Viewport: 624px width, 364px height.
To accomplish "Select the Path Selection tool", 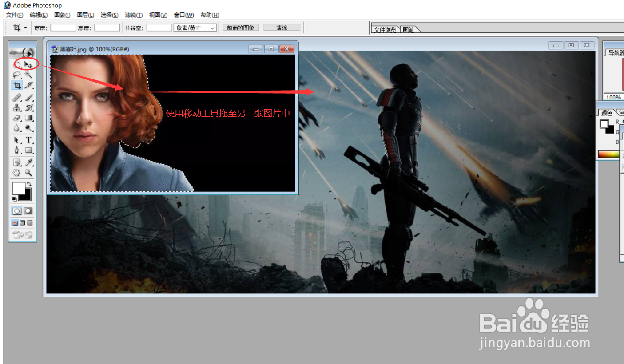I will (x=17, y=140).
